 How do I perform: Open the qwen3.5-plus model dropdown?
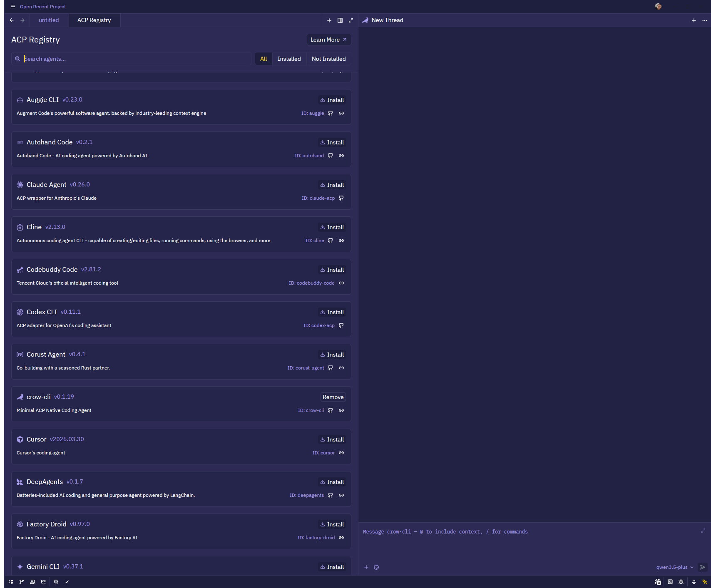tap(674, 567)
